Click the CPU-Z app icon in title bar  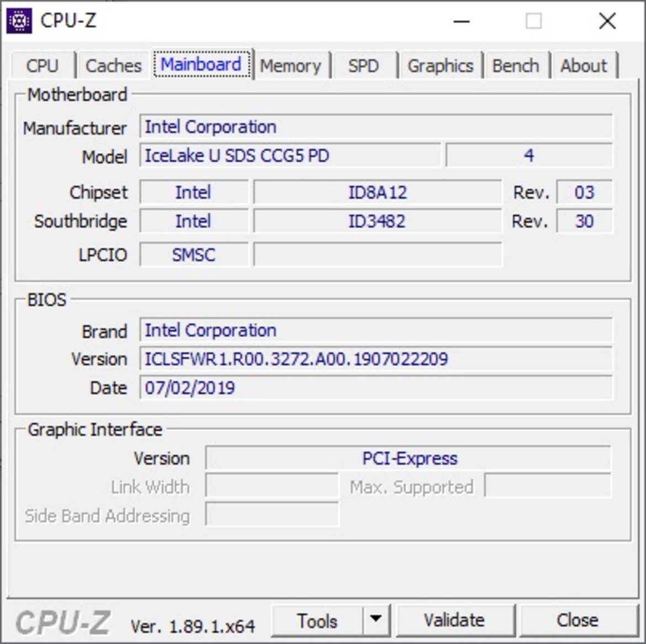19,20
